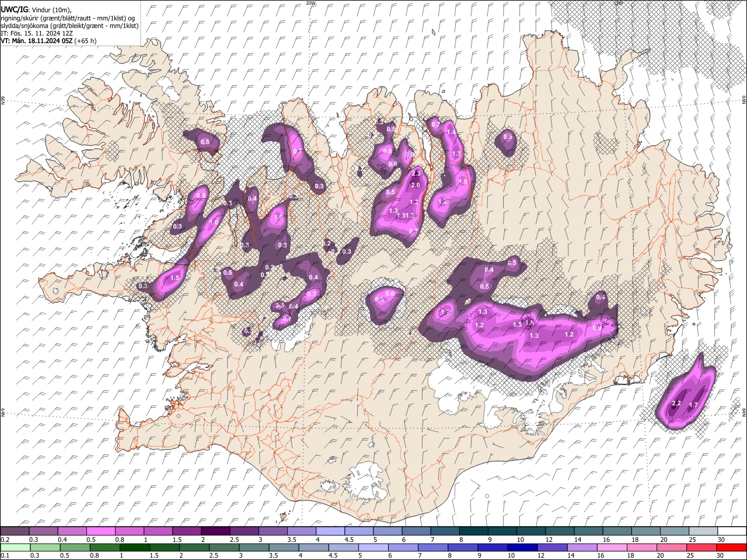Screen dimensions: 747x560
Task: Click upper legend swatch between 25 and 30
Action: click(x=704, y=531)
